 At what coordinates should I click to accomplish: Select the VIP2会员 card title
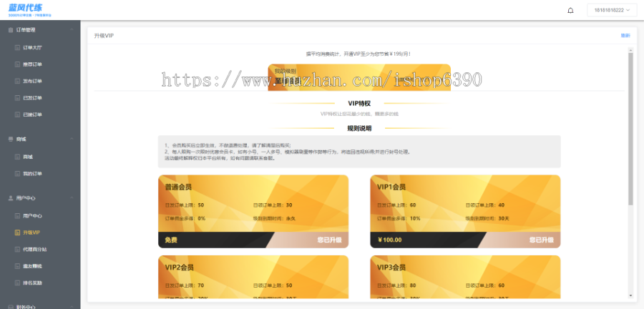tap(179, 268)
